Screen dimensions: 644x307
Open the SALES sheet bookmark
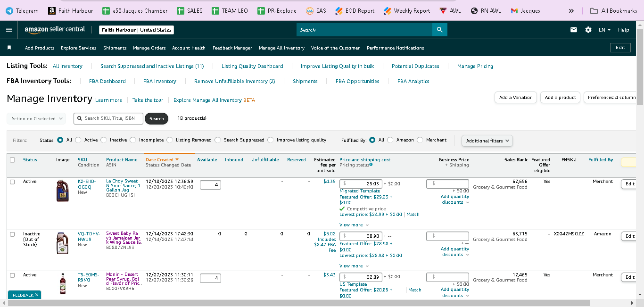190,10
